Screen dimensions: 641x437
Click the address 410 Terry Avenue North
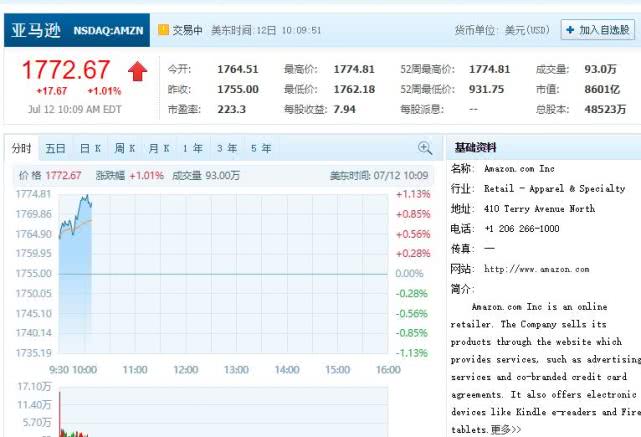pos(539,208)
